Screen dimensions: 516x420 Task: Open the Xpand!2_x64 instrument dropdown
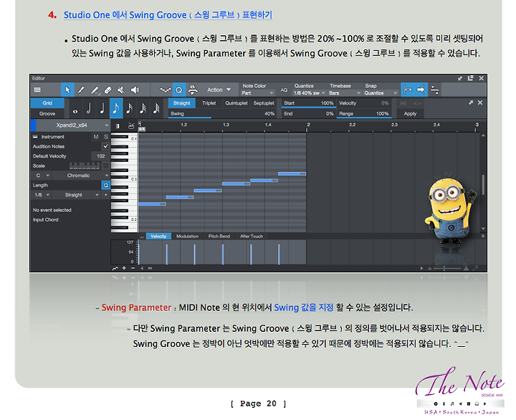pyautogui.click(x=73, y=125)
